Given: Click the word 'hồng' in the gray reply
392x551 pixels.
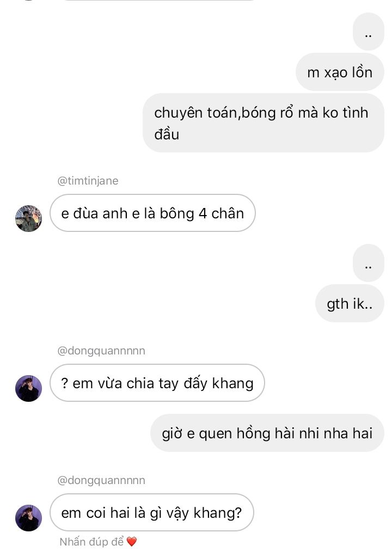Looking at the screenshot, I should point(253,433).
